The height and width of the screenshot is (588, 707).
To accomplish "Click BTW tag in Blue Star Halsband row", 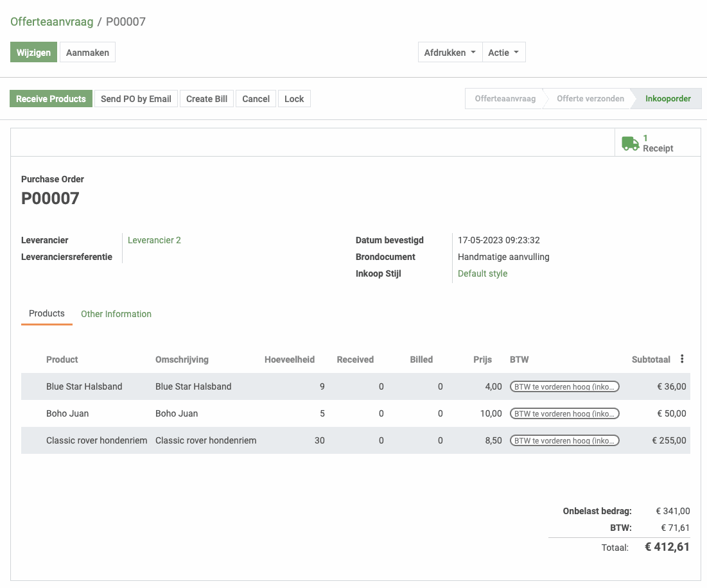I will click(564, 386).
